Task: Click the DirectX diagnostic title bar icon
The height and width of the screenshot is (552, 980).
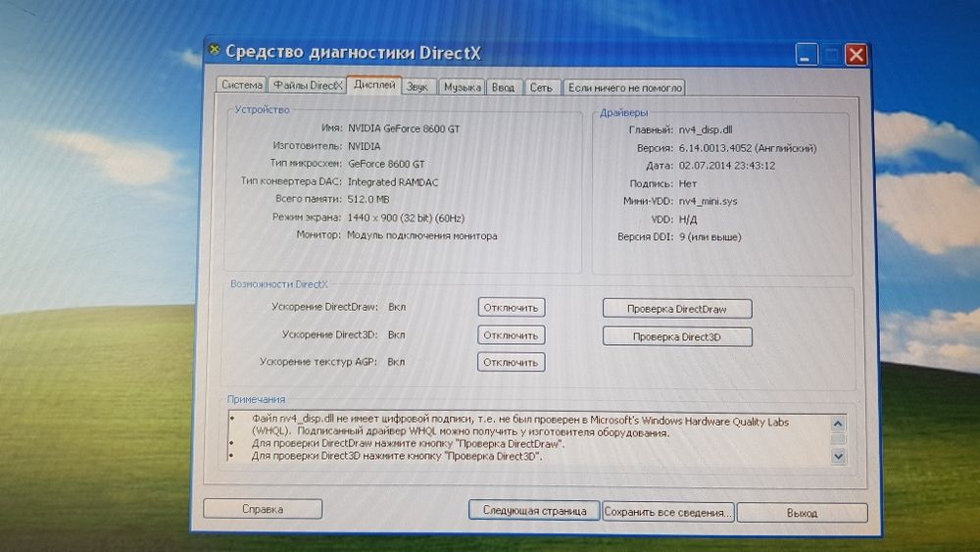Action: click(x=215, y=50)
